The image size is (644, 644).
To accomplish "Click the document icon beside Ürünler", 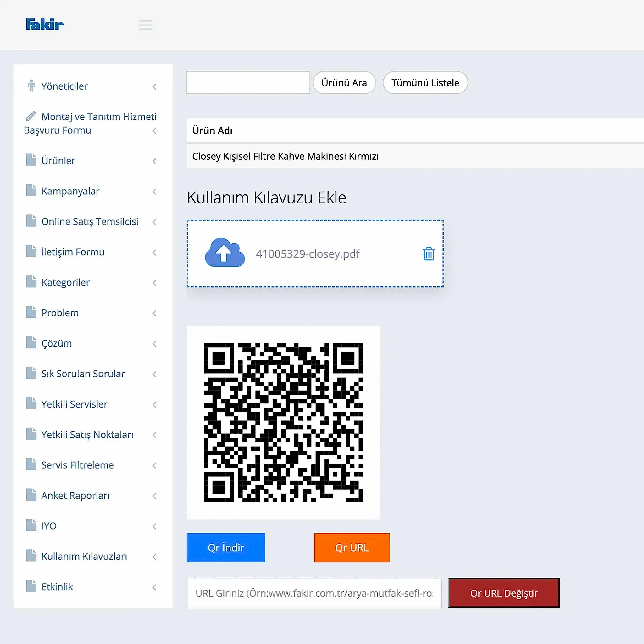I will [x=31, y=160].
